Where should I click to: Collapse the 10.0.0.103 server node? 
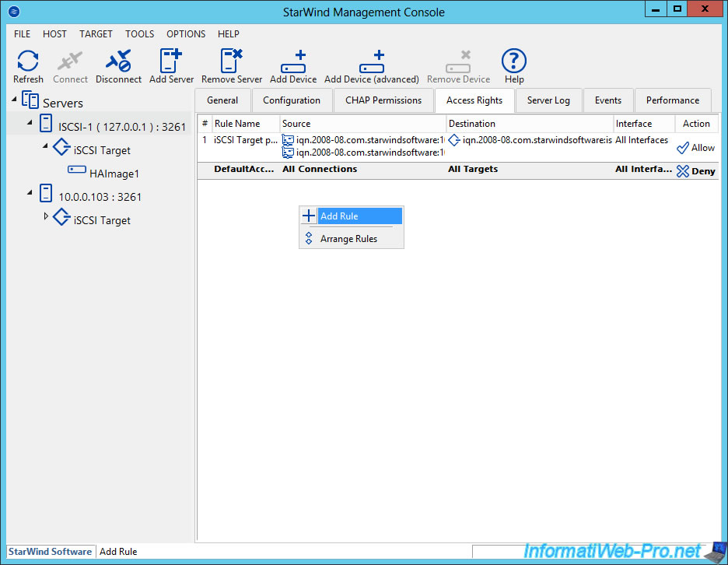coord(30,192)
